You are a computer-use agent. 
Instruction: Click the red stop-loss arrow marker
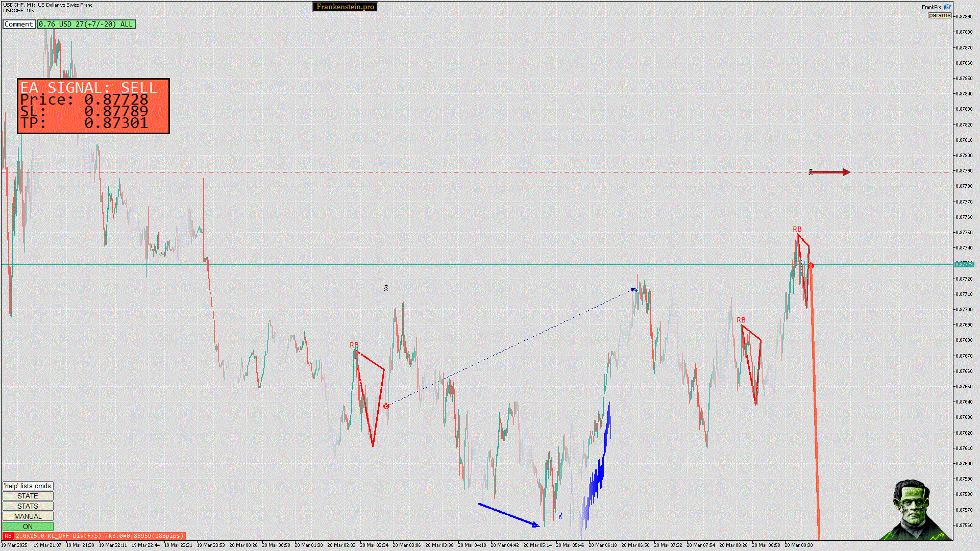[x=829, y=172]
